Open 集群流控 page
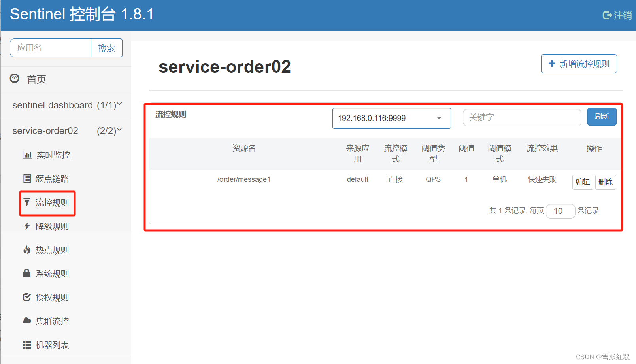 pyautogui.click(x=52, y=321)
